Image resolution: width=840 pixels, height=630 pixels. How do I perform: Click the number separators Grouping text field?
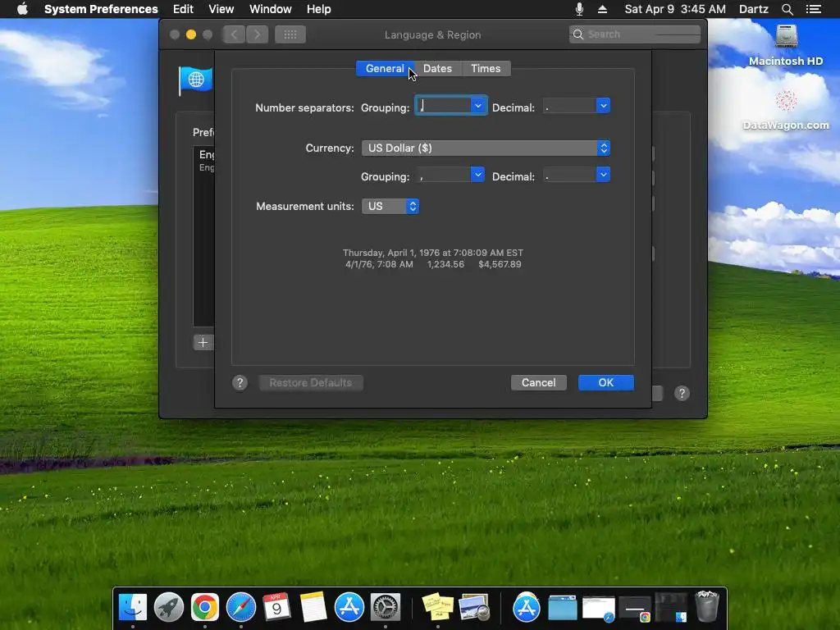pos(444,106)
